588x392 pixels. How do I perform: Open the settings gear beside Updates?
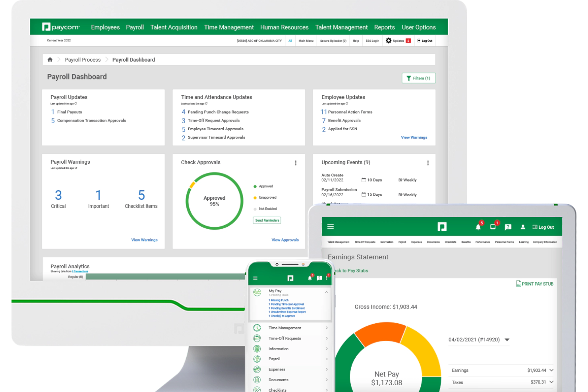pos(389,41)
